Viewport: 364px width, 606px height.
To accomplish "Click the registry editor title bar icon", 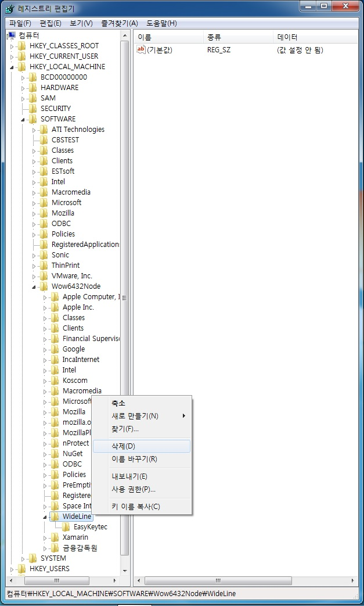I will tap(9, 9).
